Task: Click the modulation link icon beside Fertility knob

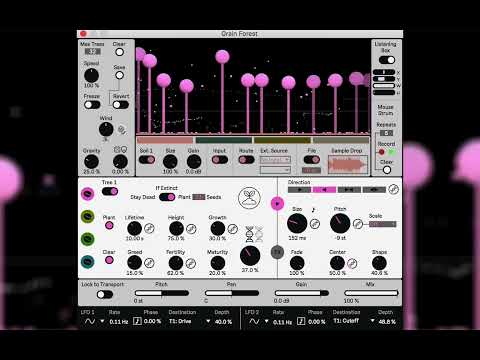Action: coord(191,263)
